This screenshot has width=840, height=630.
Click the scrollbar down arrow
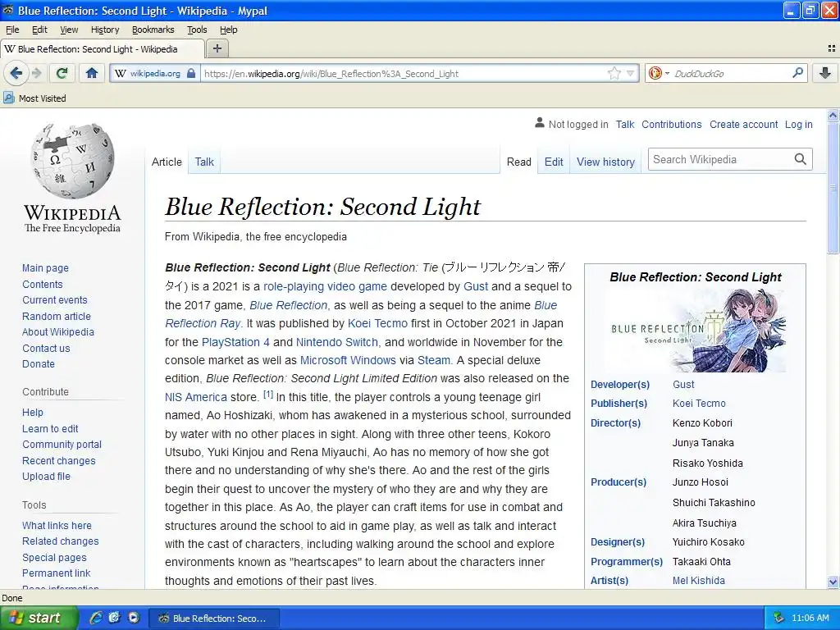(833, 582)
